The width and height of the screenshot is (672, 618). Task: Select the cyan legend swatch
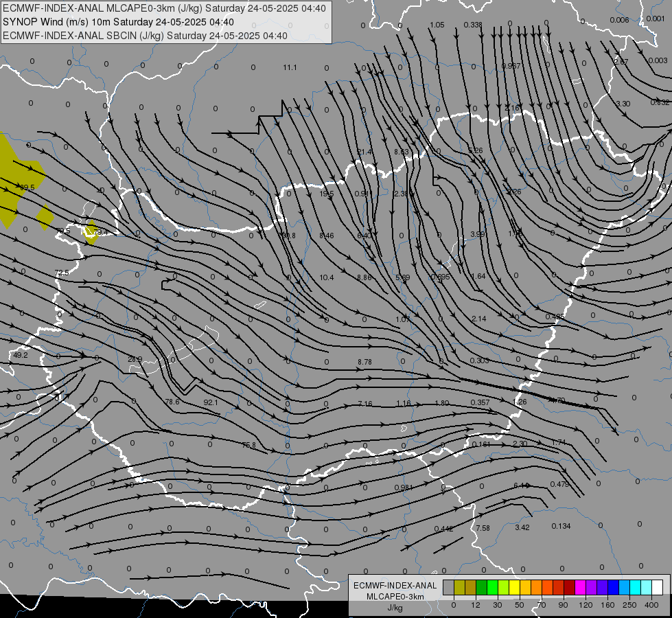(x=635, y=587)
